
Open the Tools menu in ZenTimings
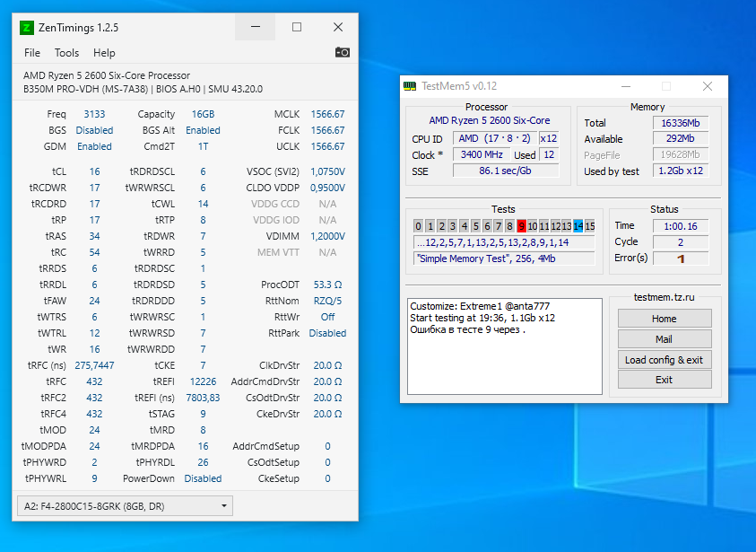tap(66, 53)
